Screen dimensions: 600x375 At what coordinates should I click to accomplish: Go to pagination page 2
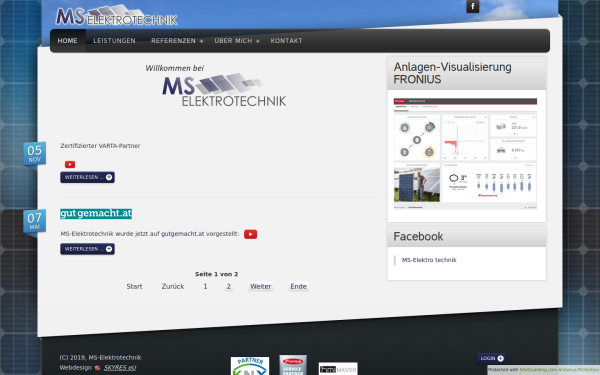(x=229, y=286)
